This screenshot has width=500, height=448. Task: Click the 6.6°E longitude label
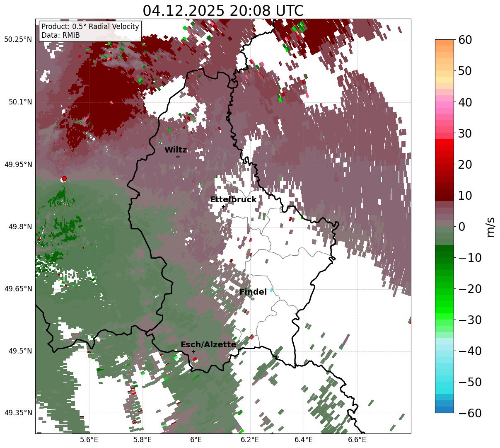357,440
